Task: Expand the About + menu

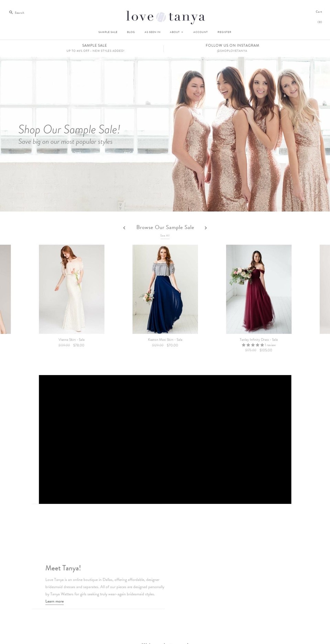Action: tap(176, 32)
